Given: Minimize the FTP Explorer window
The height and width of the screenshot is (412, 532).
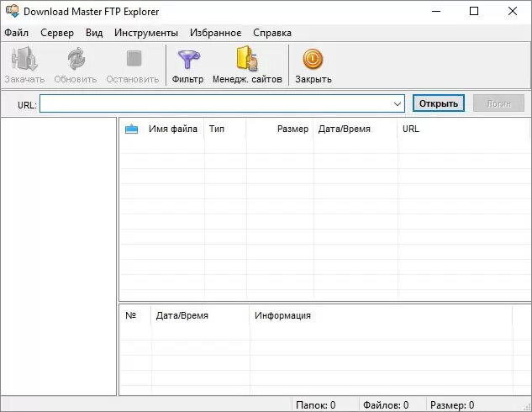Looking at the screenshot, I should tap(436, 11).
